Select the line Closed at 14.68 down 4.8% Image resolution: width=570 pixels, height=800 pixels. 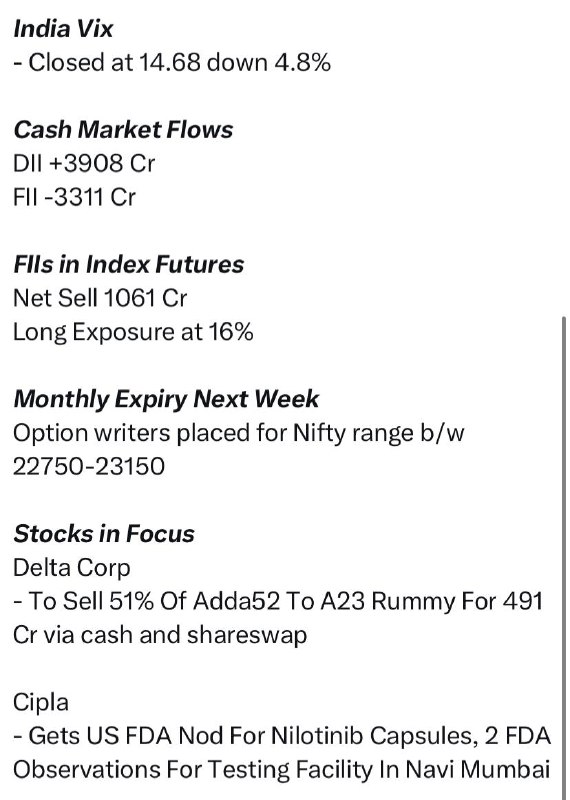pos(172,63)
